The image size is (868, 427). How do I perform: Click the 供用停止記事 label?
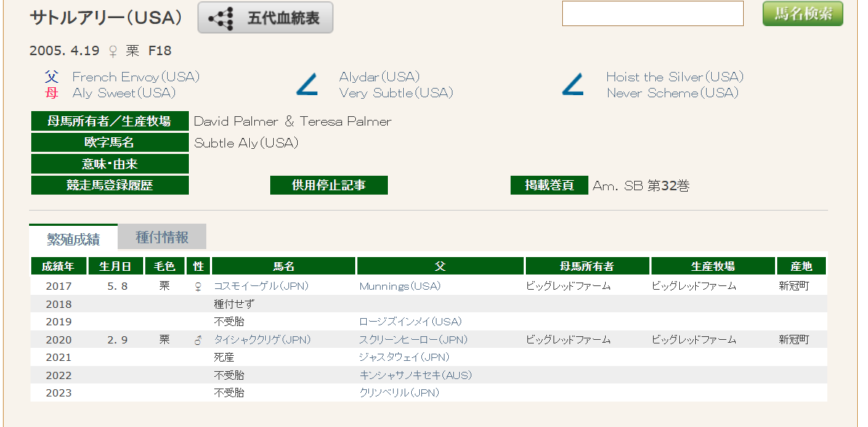click(x=329, y=185)
